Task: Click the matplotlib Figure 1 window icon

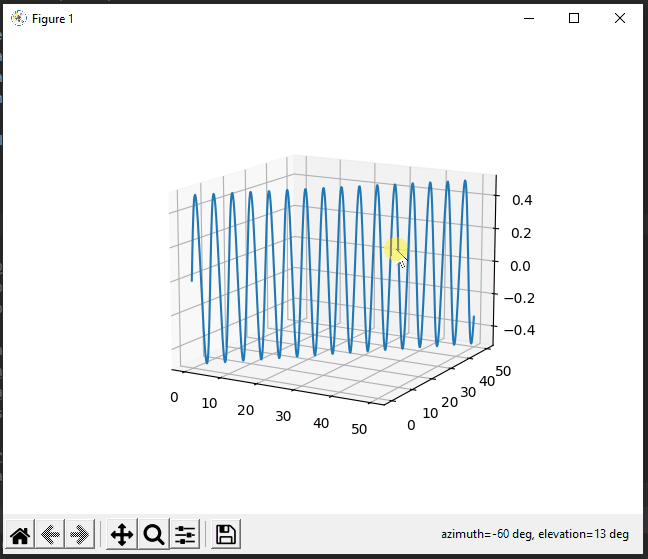Action: click(19, 19)
